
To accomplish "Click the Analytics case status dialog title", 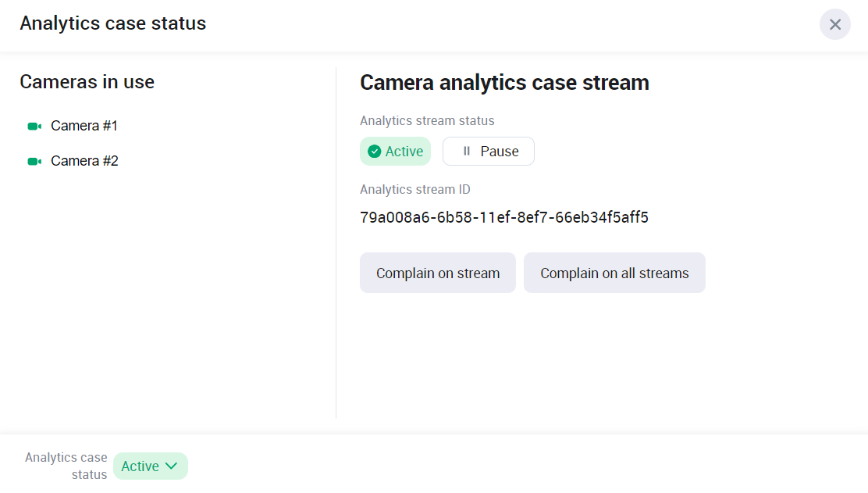I will click(113, 23).
